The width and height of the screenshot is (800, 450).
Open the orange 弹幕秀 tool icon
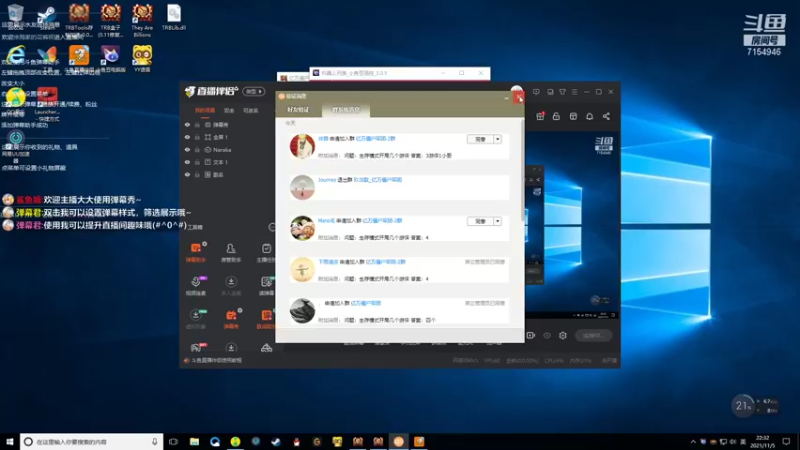[231, 319]
